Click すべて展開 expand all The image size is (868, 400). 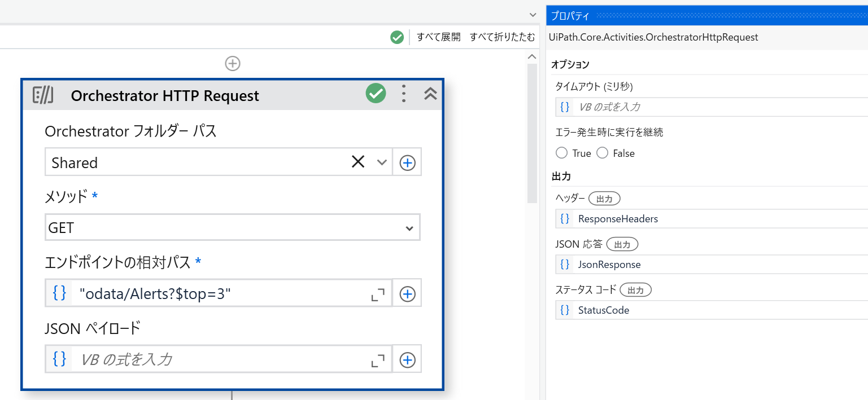(439, 37)
